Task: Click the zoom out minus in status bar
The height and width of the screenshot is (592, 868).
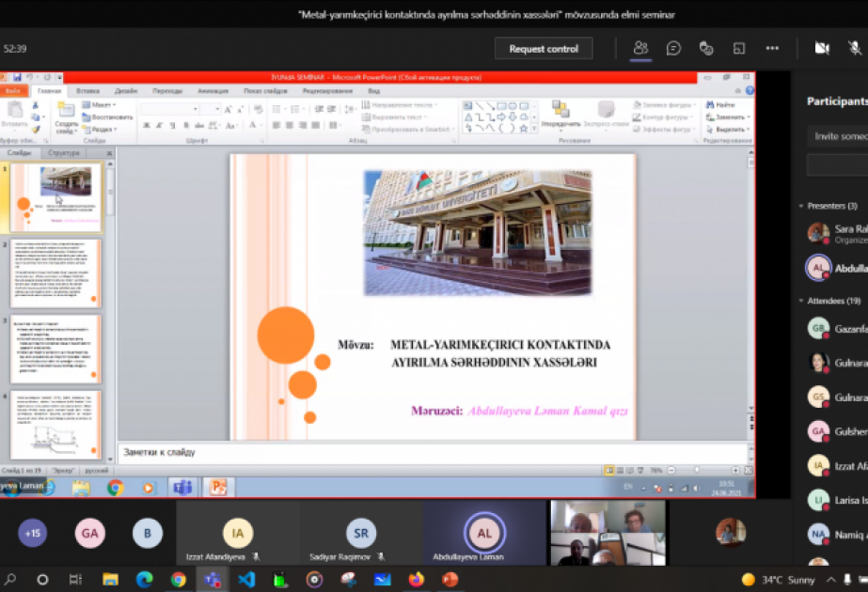Action: [671, 470]
